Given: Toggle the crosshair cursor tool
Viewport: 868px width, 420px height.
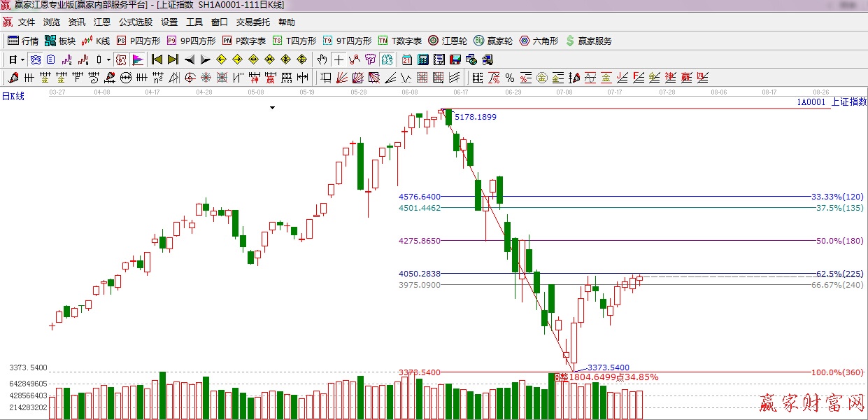Looking at the screenshot, I should click(x=339, y=59).
